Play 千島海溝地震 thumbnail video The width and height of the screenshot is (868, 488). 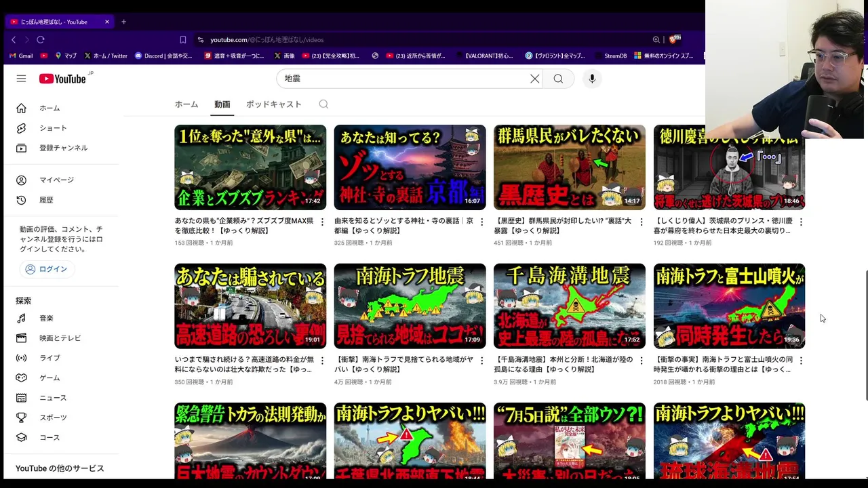click(570, 306)
